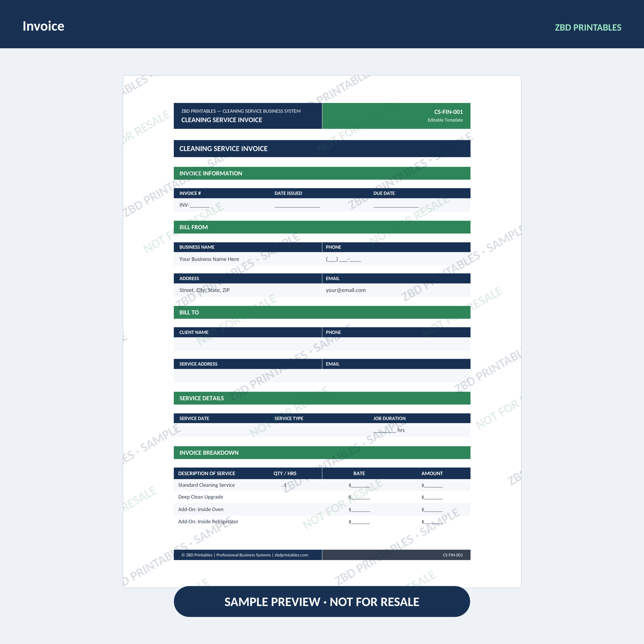Click the Bill From phone number field

tap(343, 259)
